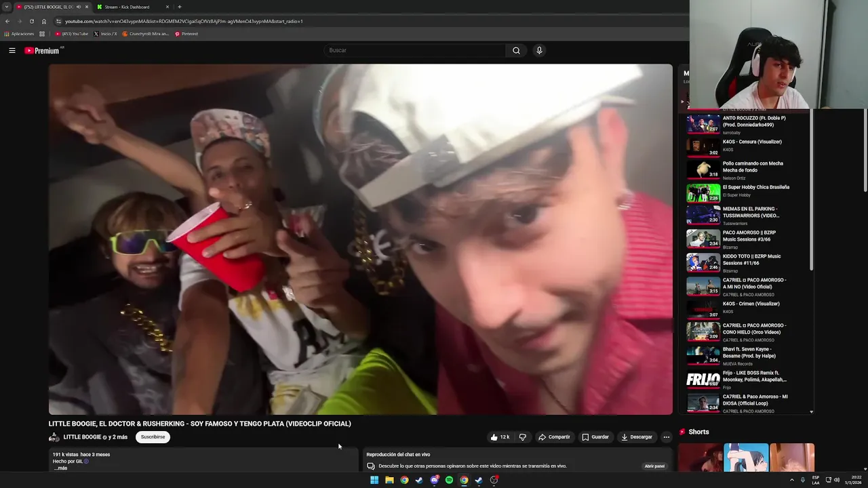Open File Explorer from taskbar
Screen dimensions: 868x488
click(389, 480)
